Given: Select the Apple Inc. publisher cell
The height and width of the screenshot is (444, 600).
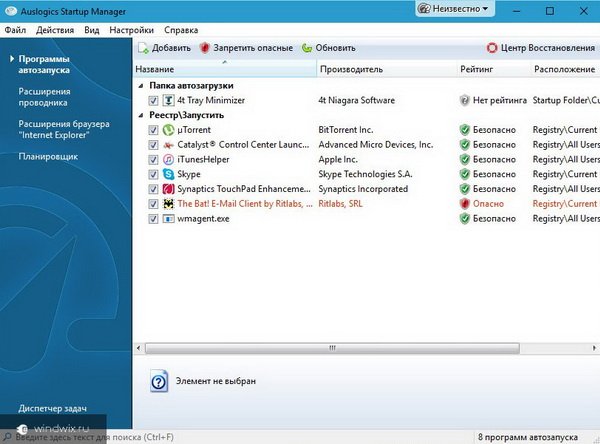Looking at the screenshot, I should (x=338, y=160).
